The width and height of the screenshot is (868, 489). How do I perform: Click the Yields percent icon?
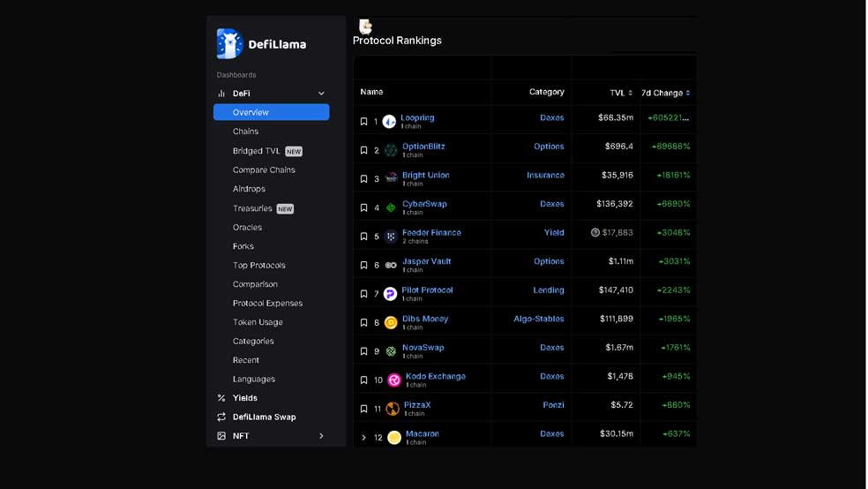[x=221, y=397]
